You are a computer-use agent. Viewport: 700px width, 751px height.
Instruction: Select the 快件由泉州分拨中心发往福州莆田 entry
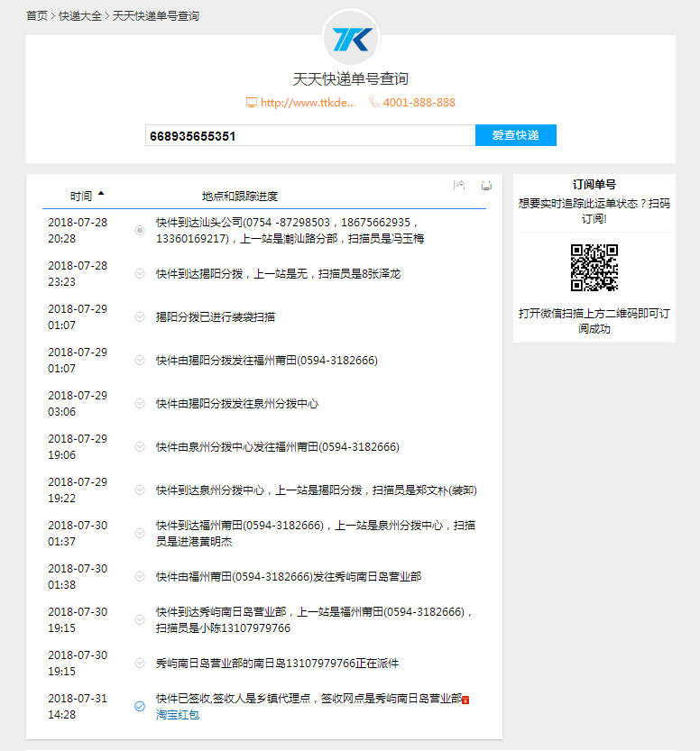278,446
